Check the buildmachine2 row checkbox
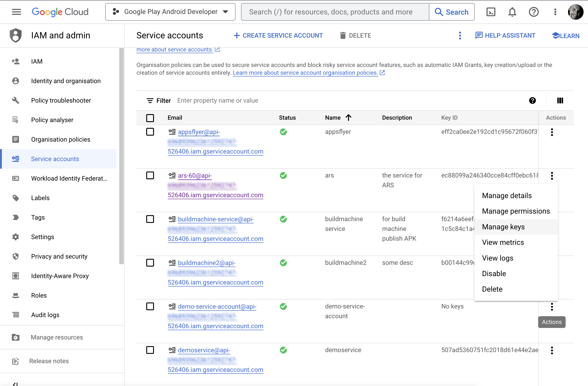 (x=150, y=263)
